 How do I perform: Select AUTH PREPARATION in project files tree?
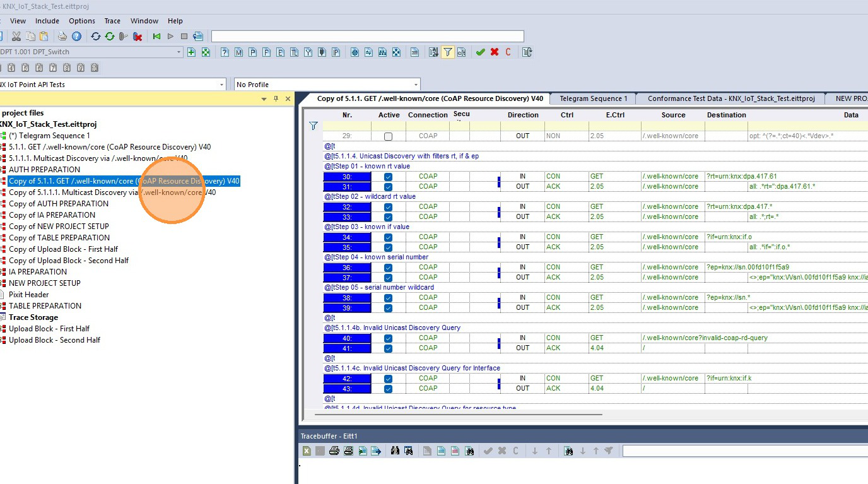pyautogui.click(x=44, y=170)
